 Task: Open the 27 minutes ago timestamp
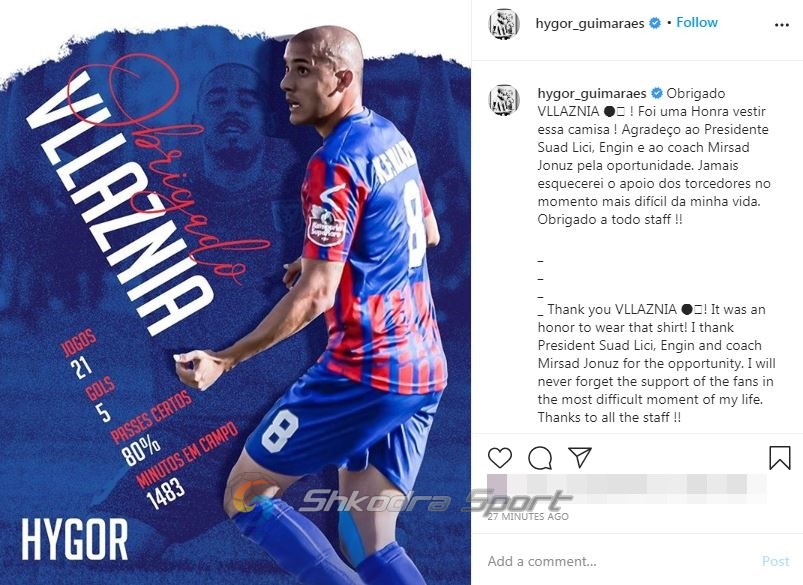(x=528, y=516)
